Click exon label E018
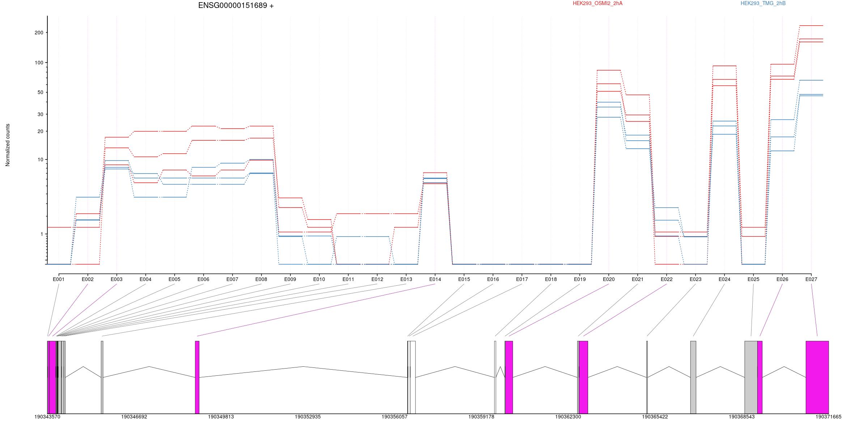The width and height of the screenshot is (868, 434). tap(551, 279)
